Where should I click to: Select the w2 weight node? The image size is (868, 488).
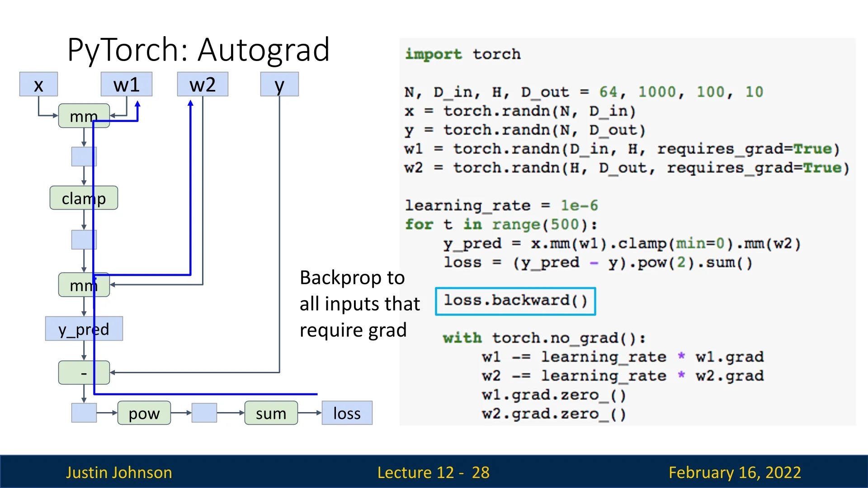[203, 84]
